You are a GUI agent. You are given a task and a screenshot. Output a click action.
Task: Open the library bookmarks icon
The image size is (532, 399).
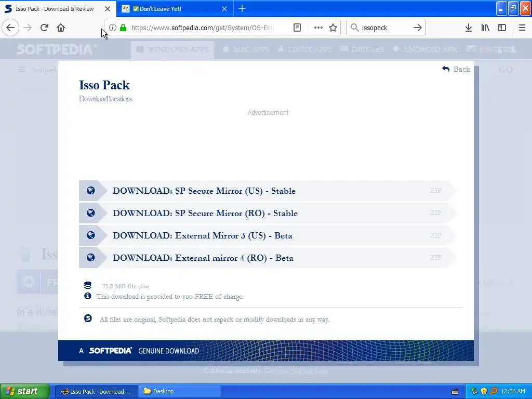(485, 28)
